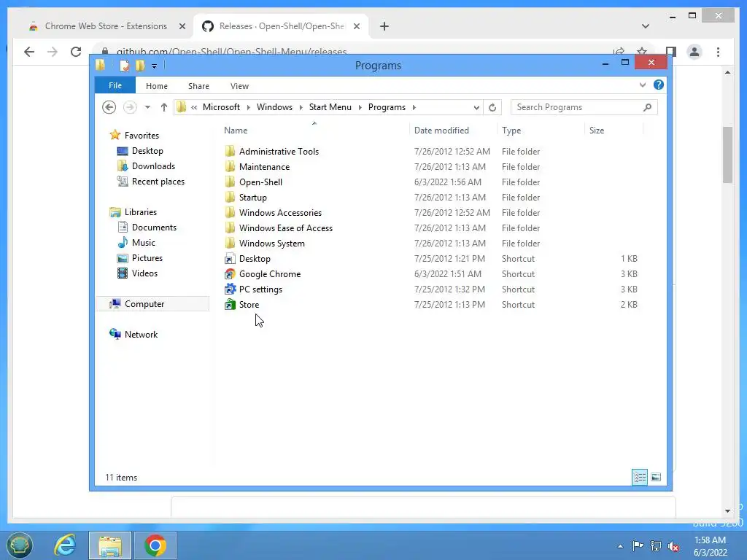Select the PC settings shortcut icon
The height and width of the screenshot is (560, 747).
coord(230,289)
